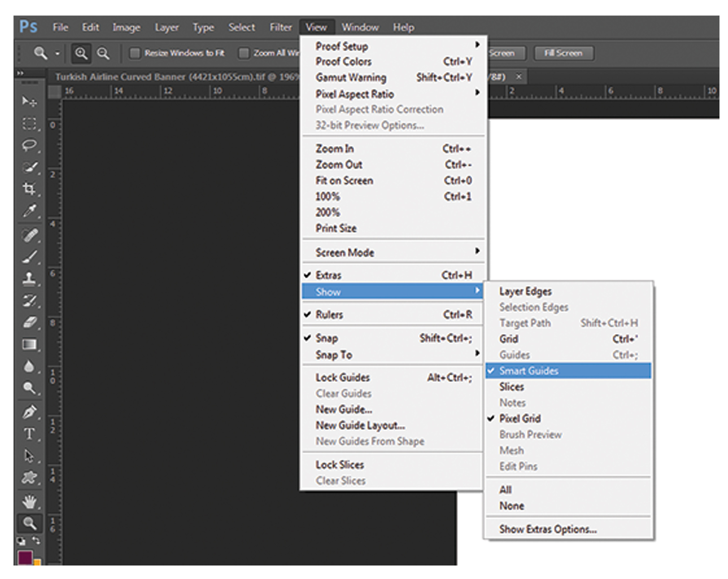
Task: Choose Print Size zoom entry
Action: coord(393,228)
